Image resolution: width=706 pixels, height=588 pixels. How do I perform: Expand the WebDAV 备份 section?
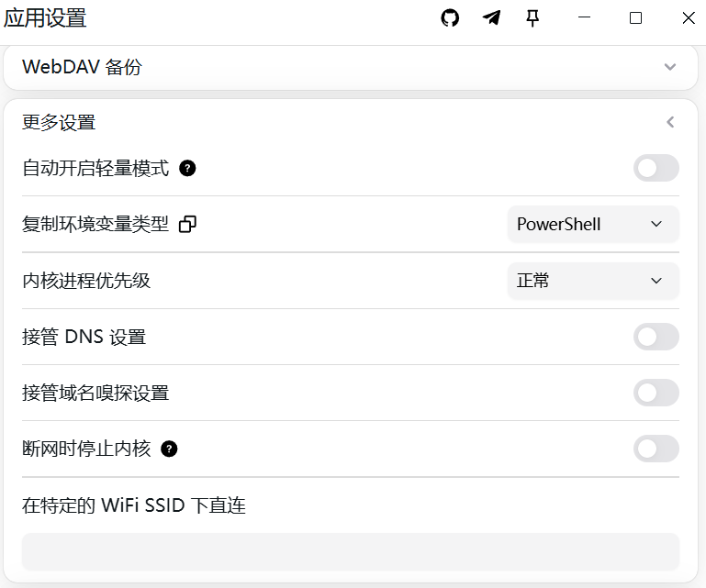pos(670,67)
